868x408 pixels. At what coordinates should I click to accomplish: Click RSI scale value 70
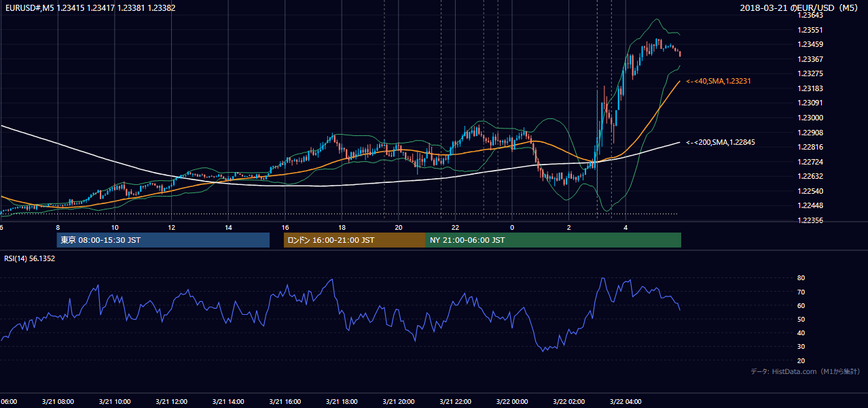801,292
